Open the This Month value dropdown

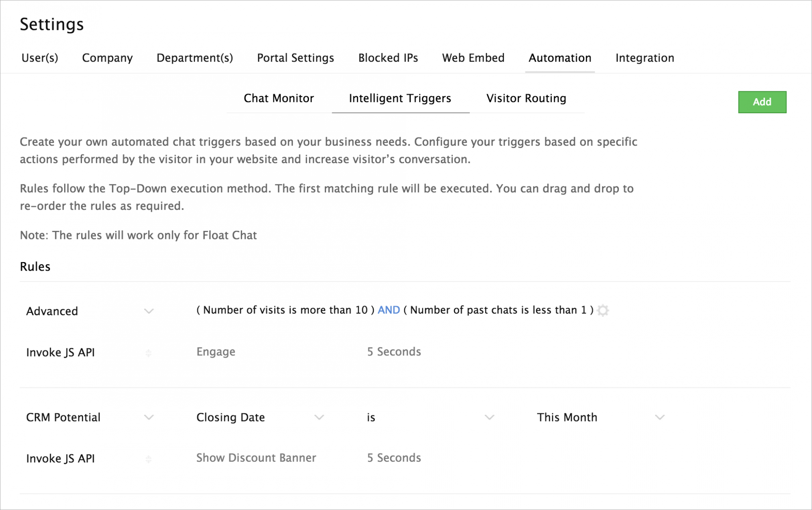coord(660,417)
